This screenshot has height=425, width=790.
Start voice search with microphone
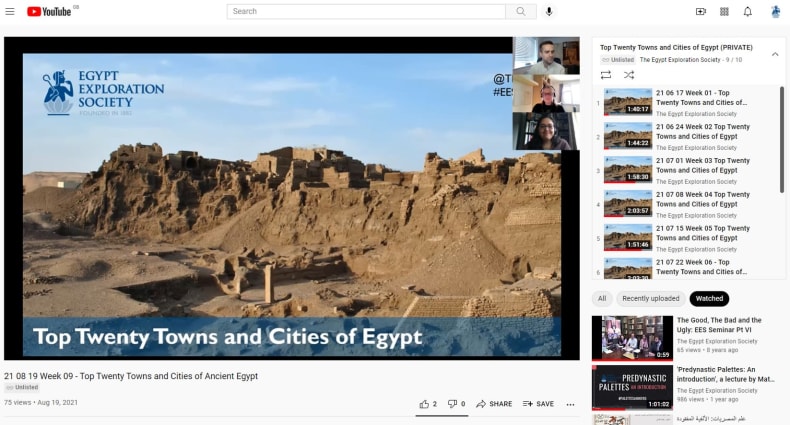coord(549,11)
